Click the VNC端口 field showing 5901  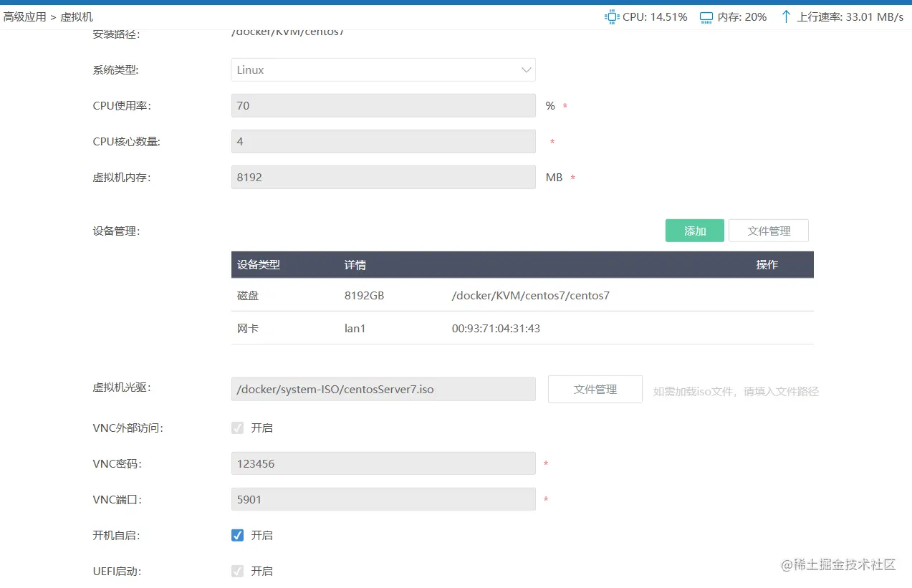pos(383,499)
